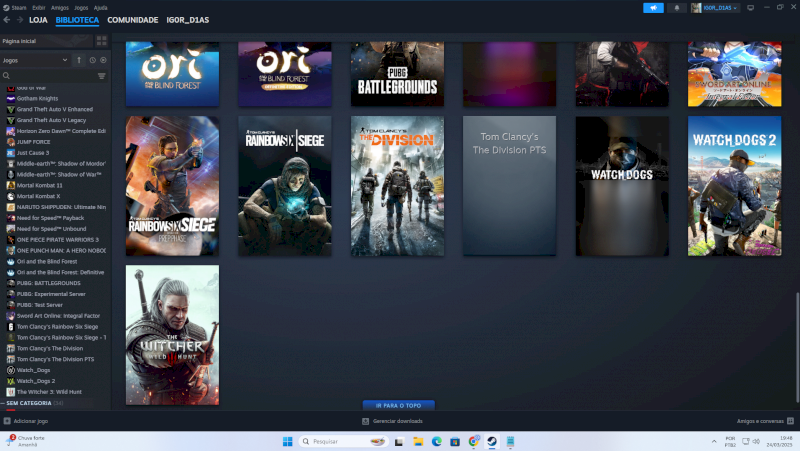Open the Amigos menu

(60, 8)
